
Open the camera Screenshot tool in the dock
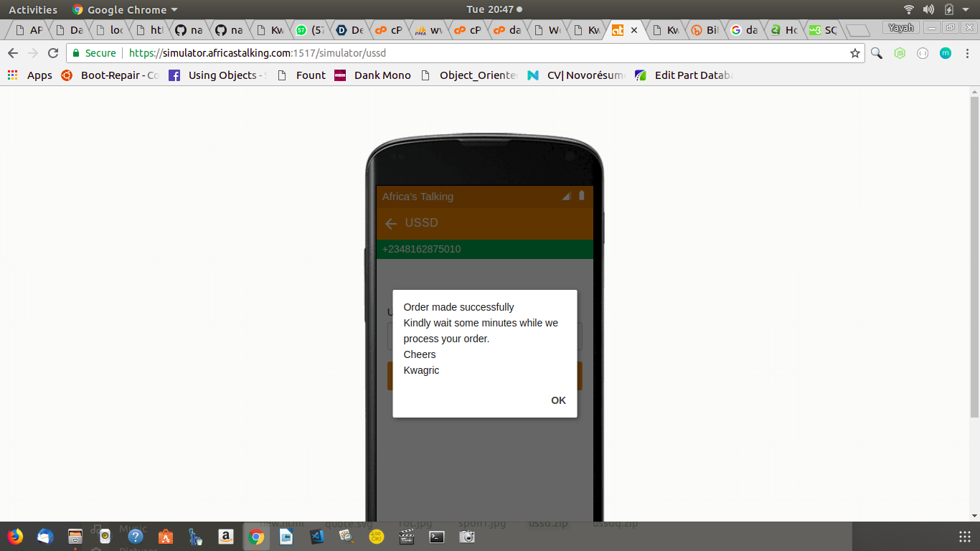coord(467,536)
